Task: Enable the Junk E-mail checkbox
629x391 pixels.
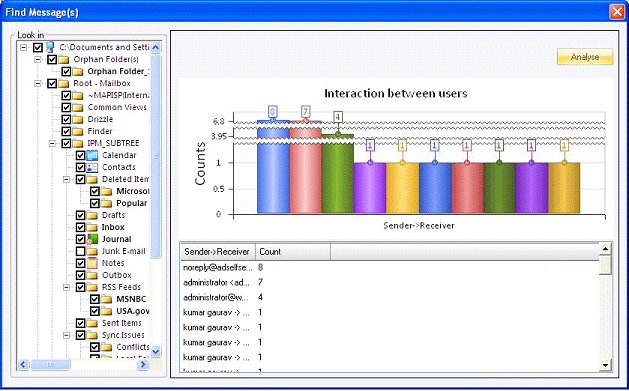Action: (81, 251)
